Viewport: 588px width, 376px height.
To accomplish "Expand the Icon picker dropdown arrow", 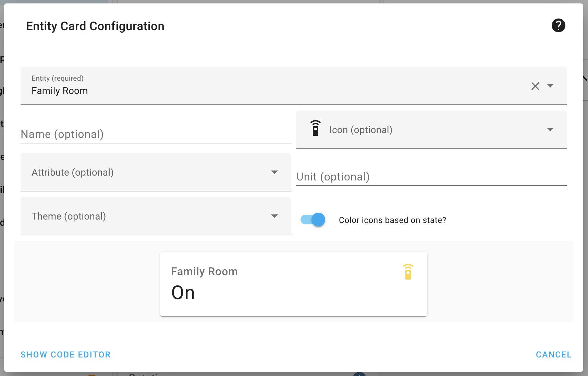I will point(550,130).
